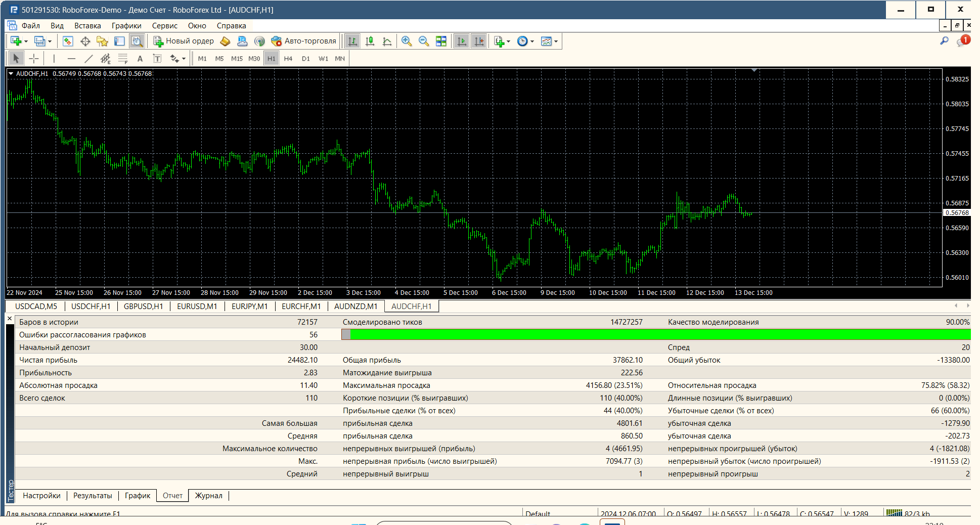Viewport: 980px width, 525px height.
Task: Open the Сервис menu
Action: coord(165,26)
